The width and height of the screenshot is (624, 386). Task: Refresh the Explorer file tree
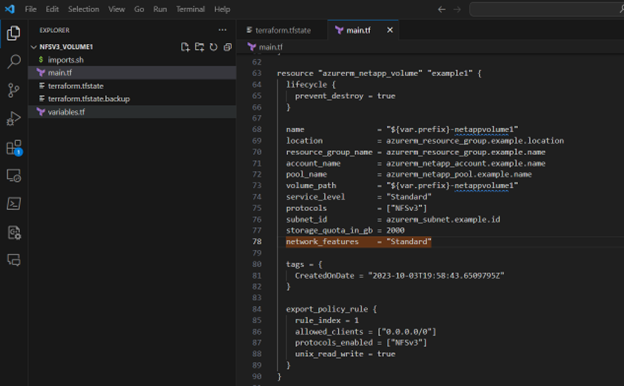pos(214,47)
